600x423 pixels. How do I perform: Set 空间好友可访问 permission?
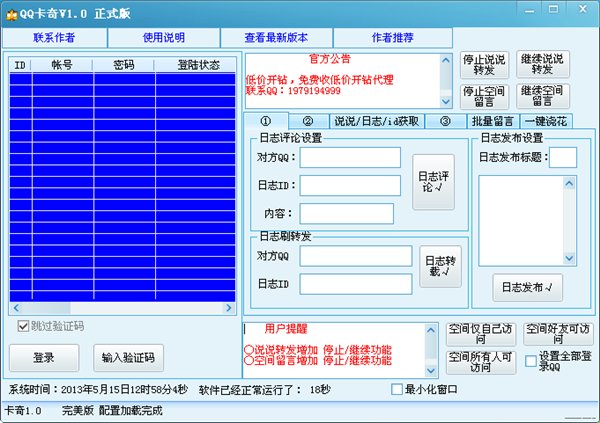(558, 334)
